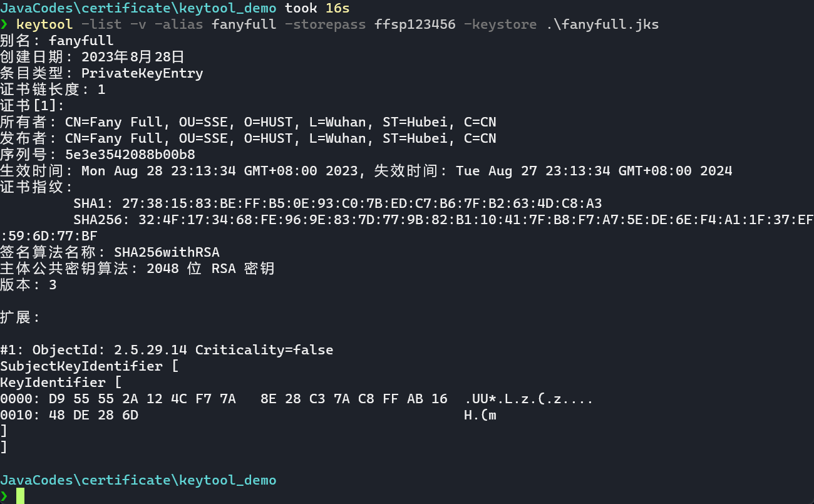Click the SHA1 fingerprint value

(x=362, y=203)
